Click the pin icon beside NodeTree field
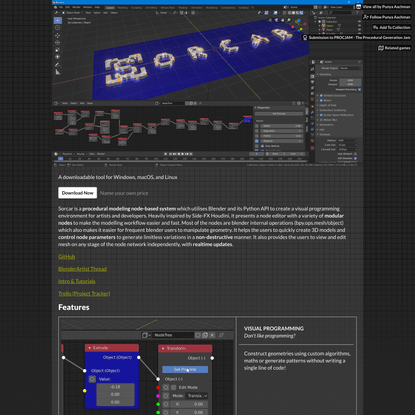Screen dimensions: 415x415 pos(221,335)
